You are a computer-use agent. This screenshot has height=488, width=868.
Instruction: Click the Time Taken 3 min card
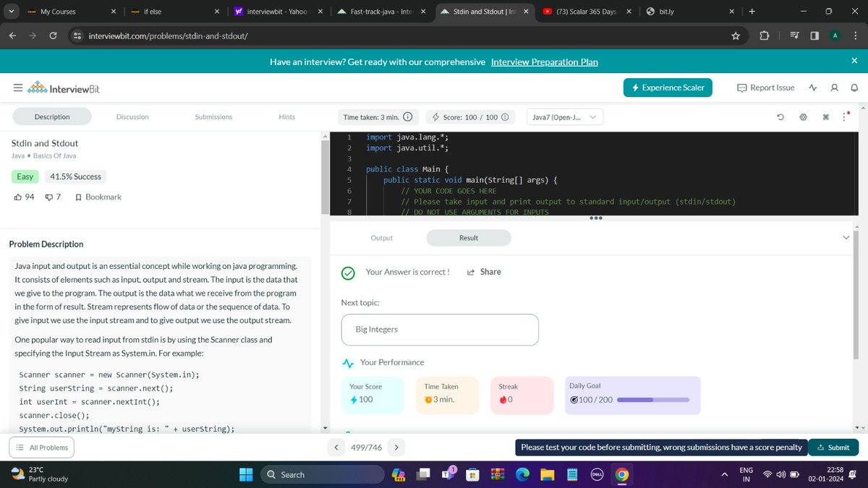click(x=447, y=395)
